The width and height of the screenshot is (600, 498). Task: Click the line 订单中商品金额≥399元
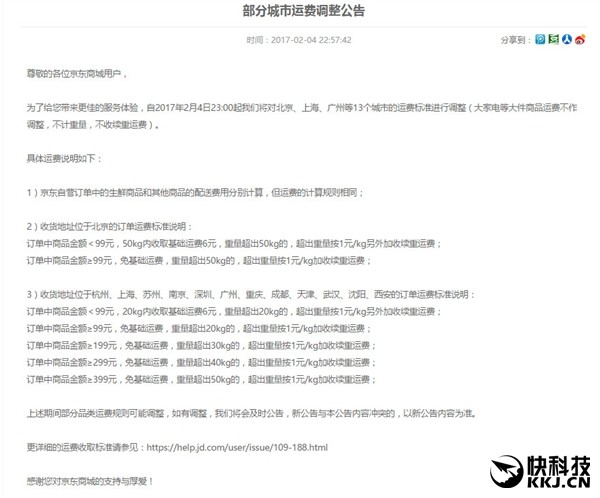click(201, 379)
